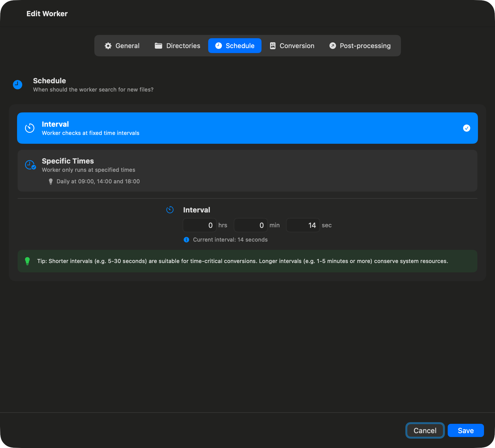Screen dimensions: 495x448
Task: Click 'When should the worker search for new files?'
Action: coord(93,90)
